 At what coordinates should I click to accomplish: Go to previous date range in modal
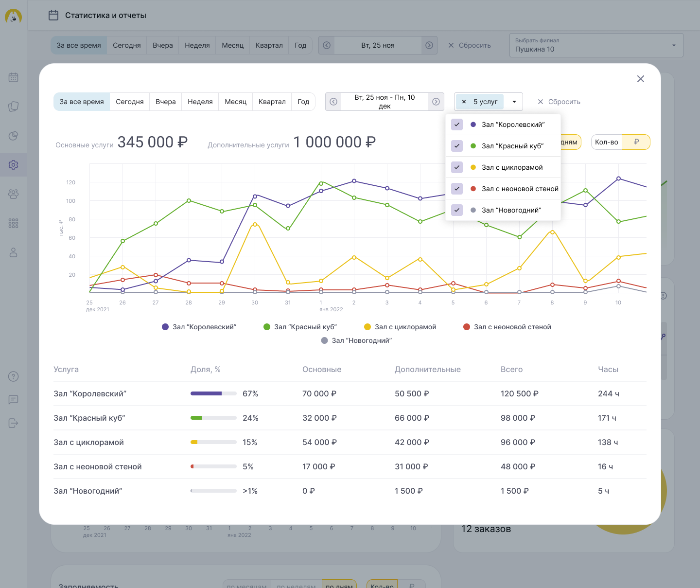pyautogui.click(x=333, y=102)
